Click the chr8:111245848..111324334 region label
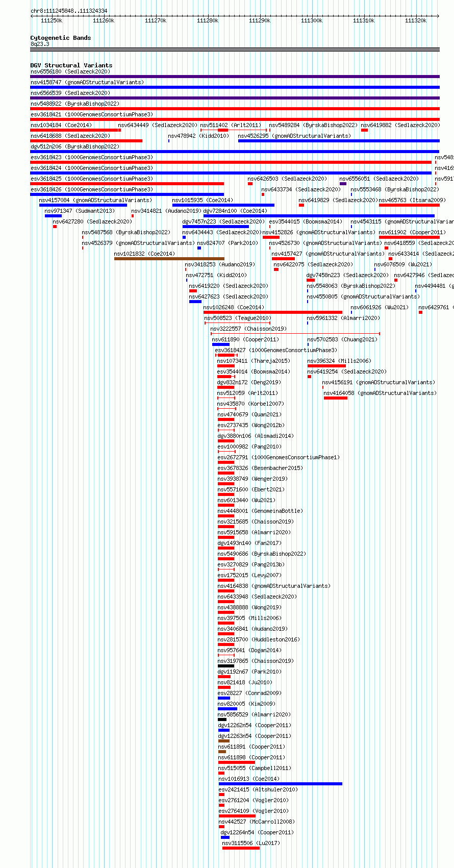454x868 pixels. (x=69, y=11)
